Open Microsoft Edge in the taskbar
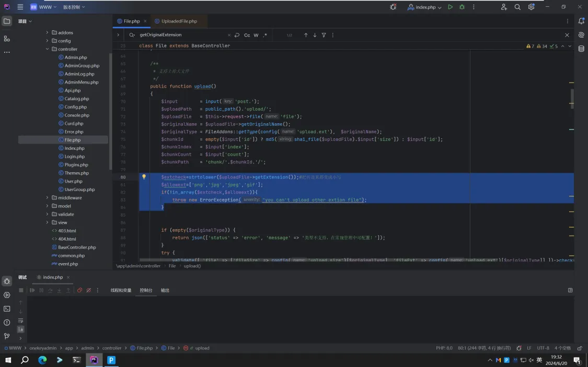This screenshot has height=367, width=588. coord(42,360)
